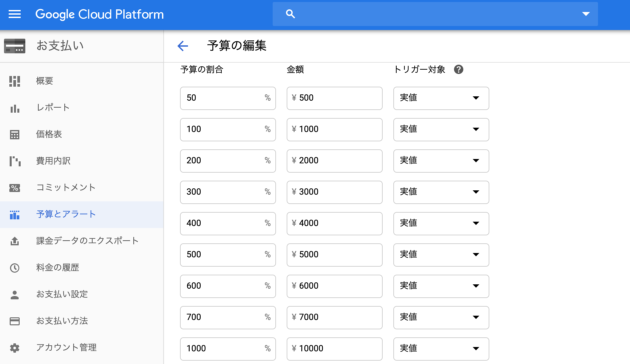The height and width of the screenshot is (364, 630).
Task: Click the 400 percent input field
Action: click(x=228, y=224)
